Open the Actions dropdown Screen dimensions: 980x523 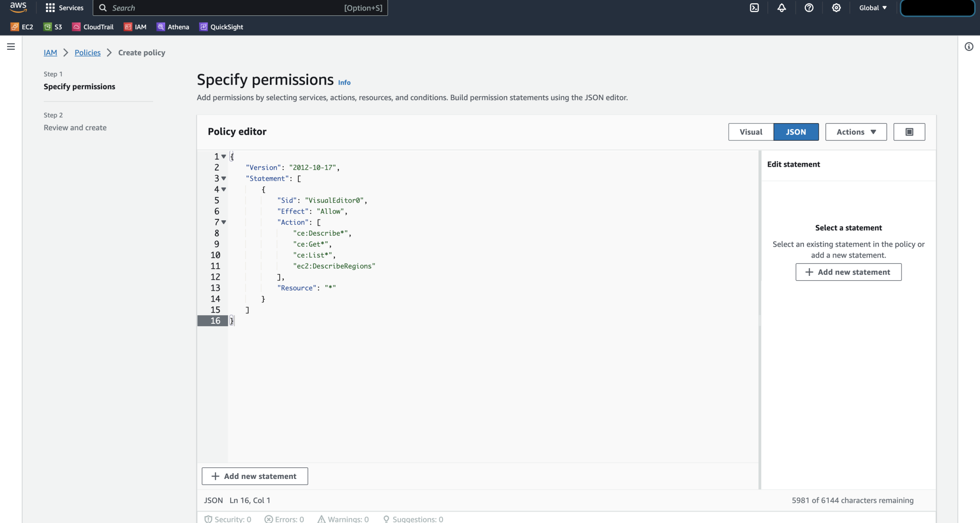point(855,131)
